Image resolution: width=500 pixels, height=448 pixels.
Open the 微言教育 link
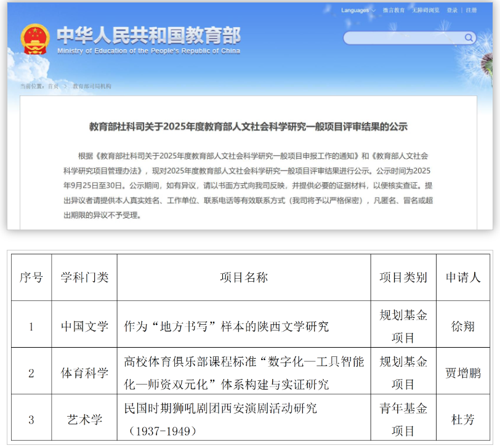pos(393,10)
